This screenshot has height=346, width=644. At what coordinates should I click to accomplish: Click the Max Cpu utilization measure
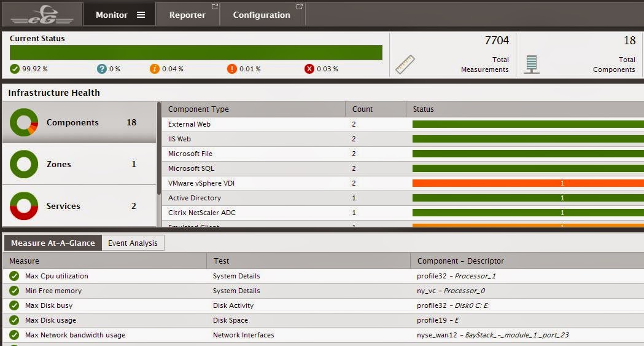(x=56, y=276)
